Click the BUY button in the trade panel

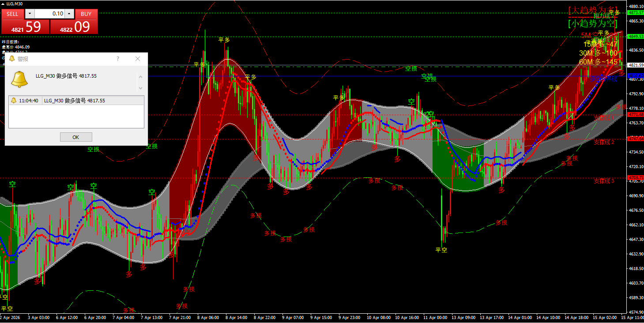[x=86, y=14]
